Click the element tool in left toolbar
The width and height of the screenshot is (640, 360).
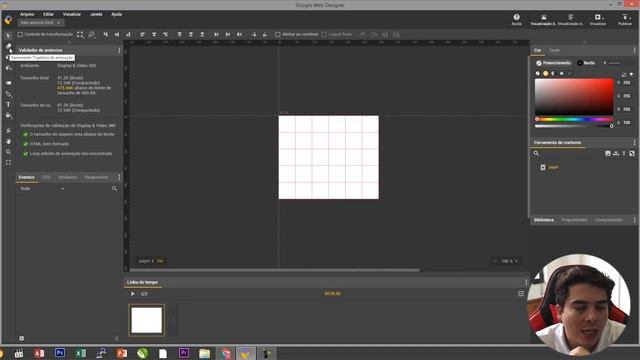pyautogui.click(x=9, y=83)
